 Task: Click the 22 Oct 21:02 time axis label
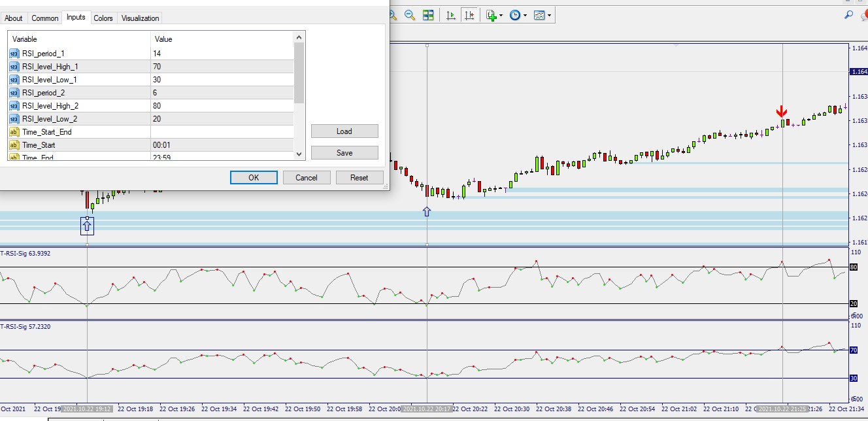679,409
